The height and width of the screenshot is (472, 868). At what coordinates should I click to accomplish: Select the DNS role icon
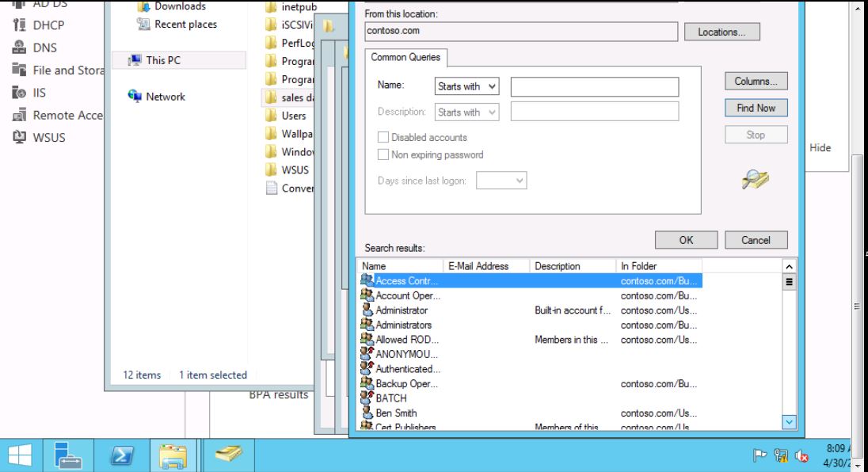pos(19,48)
